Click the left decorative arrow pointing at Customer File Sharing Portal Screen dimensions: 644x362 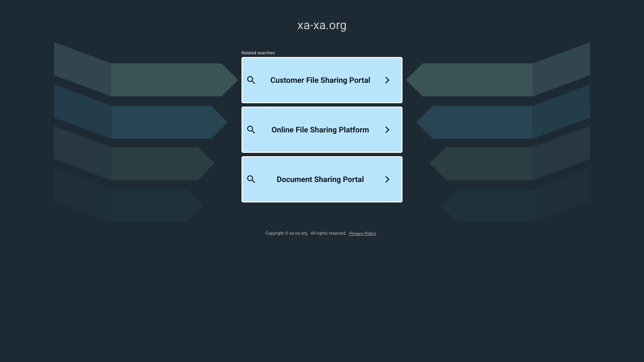click(x=168, y=80)
